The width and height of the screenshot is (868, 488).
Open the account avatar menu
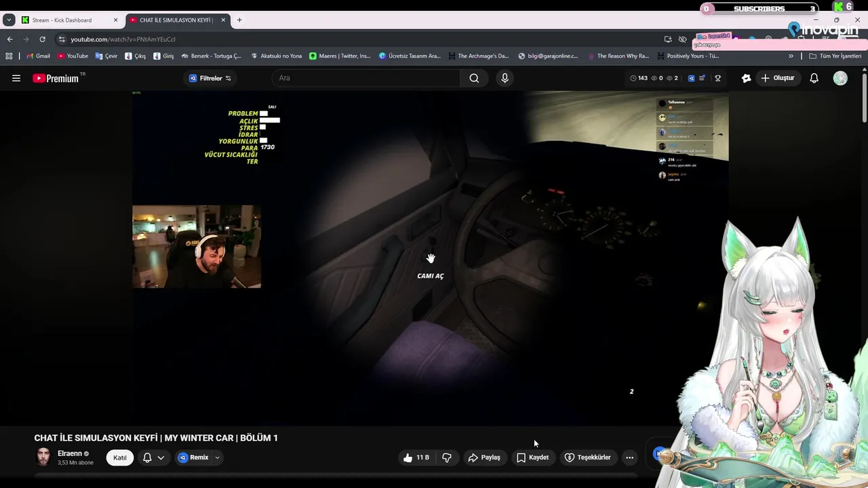tap(840, 78)
